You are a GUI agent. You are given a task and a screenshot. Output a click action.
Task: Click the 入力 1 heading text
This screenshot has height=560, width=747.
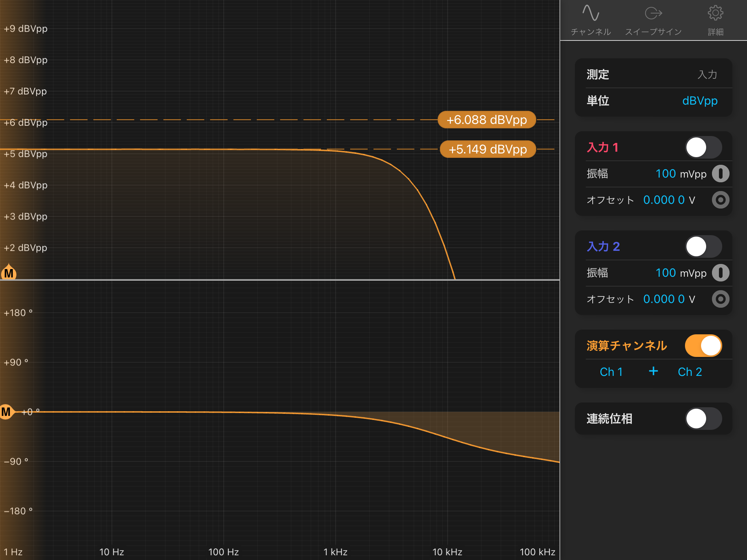coord(603,147)
